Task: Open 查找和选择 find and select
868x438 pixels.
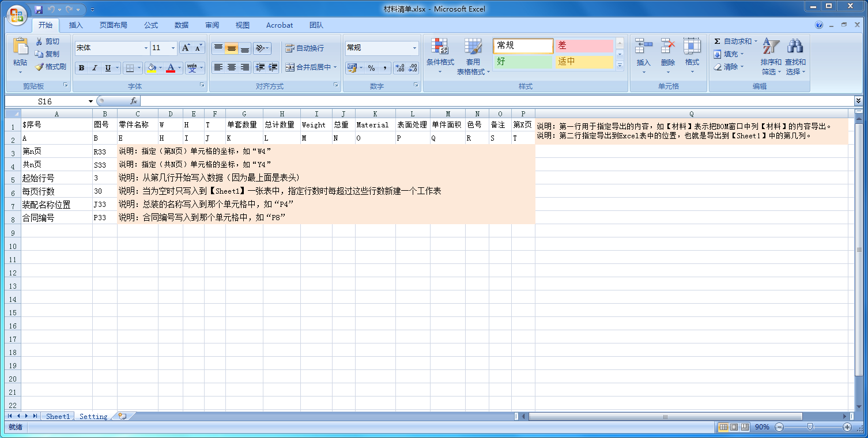Action: (x=795, y=56)
